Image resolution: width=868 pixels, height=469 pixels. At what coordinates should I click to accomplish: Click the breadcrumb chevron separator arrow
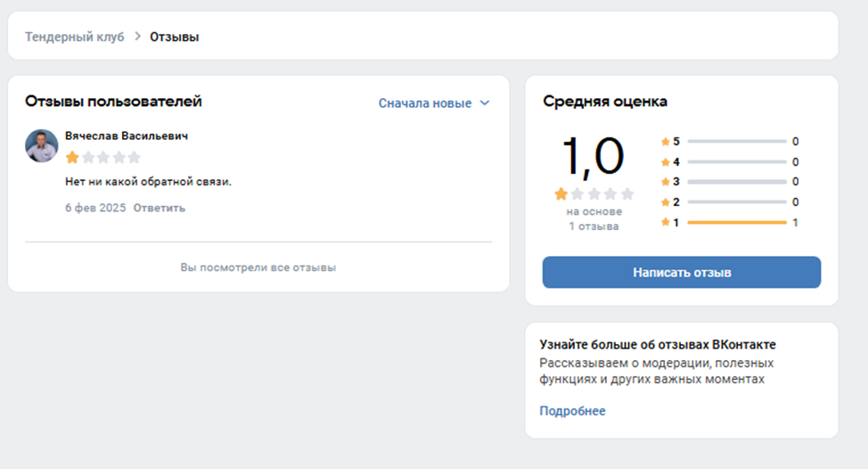tap(138, 37)
